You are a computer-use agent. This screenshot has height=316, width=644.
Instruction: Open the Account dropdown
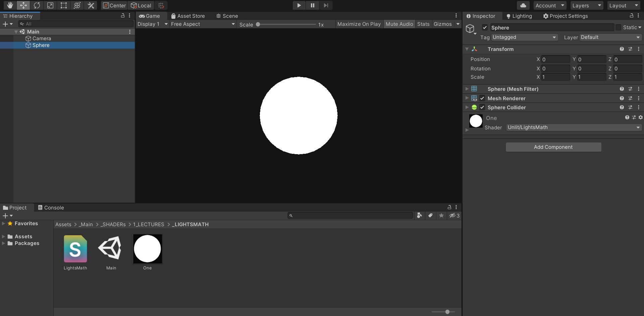pos(550,5)
